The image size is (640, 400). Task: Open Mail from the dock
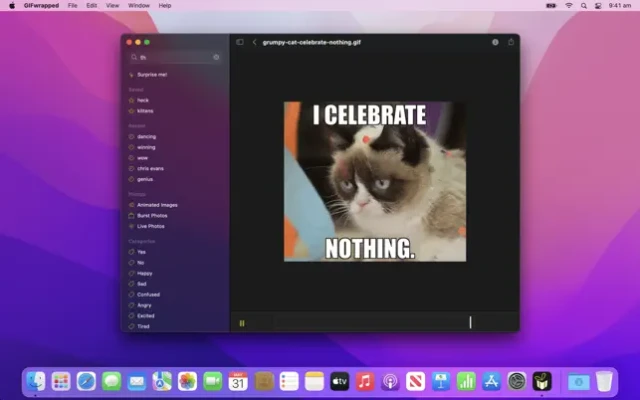tap(137, 382)
